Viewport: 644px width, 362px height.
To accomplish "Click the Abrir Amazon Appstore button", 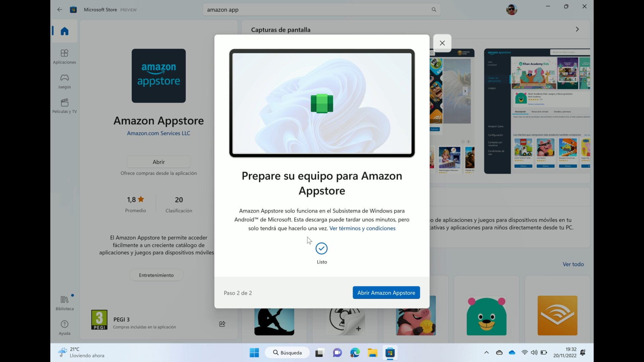I will 386,292.
